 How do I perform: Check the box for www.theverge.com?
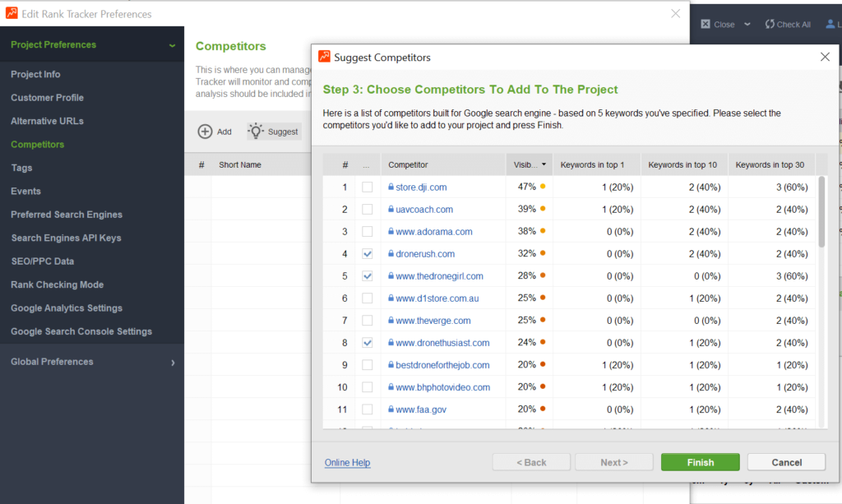point(368,321)
